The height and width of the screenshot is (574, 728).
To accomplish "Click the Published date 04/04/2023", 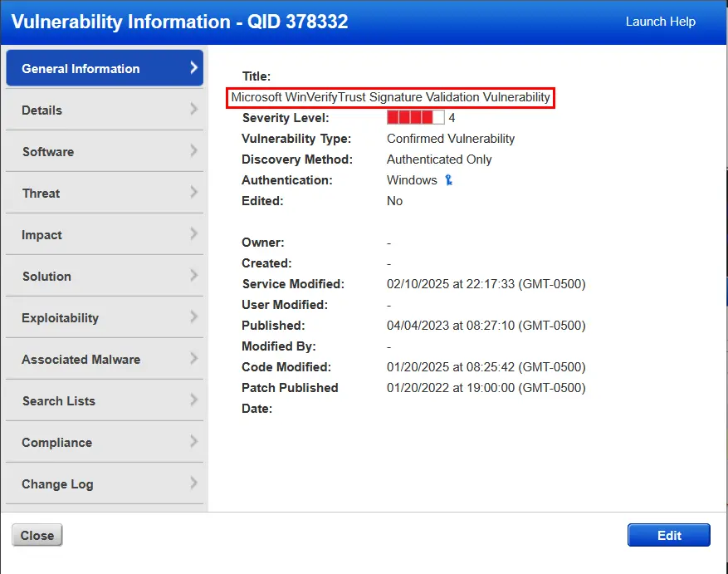I will point(486,326).
